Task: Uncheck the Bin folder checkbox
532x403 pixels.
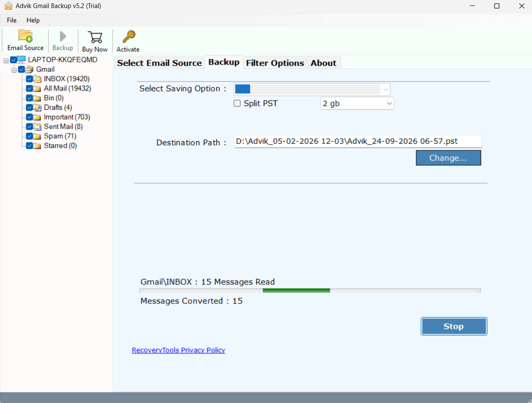Action: click(29, 98)
